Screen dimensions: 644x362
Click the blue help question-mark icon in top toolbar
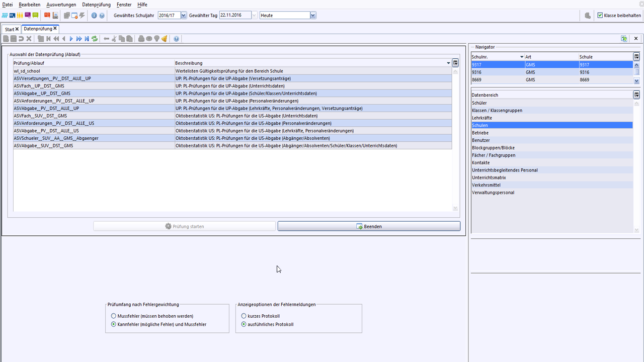102,16
